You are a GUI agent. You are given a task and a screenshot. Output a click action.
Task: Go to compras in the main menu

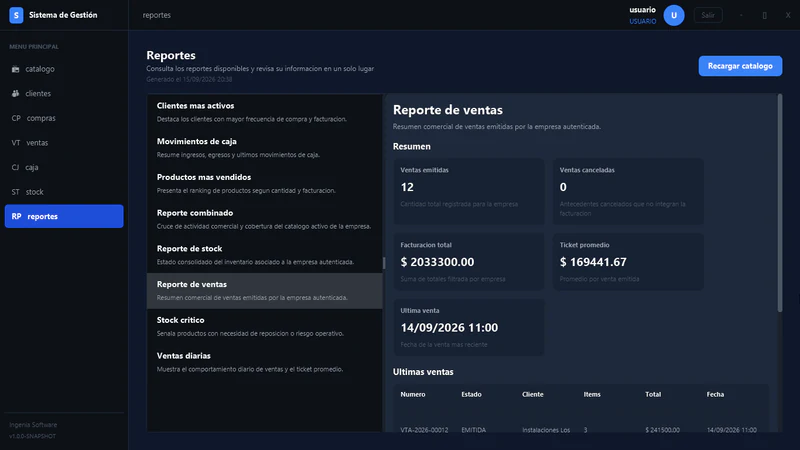[x=64, y=118]
